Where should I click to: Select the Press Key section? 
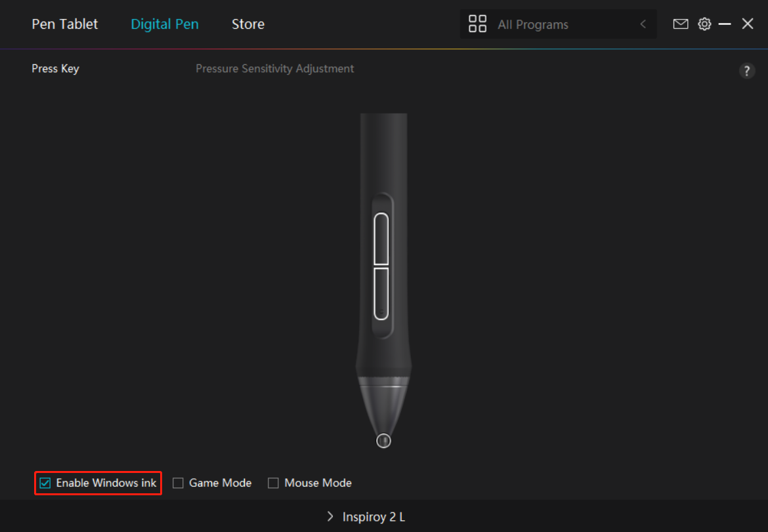coord(55,69)
